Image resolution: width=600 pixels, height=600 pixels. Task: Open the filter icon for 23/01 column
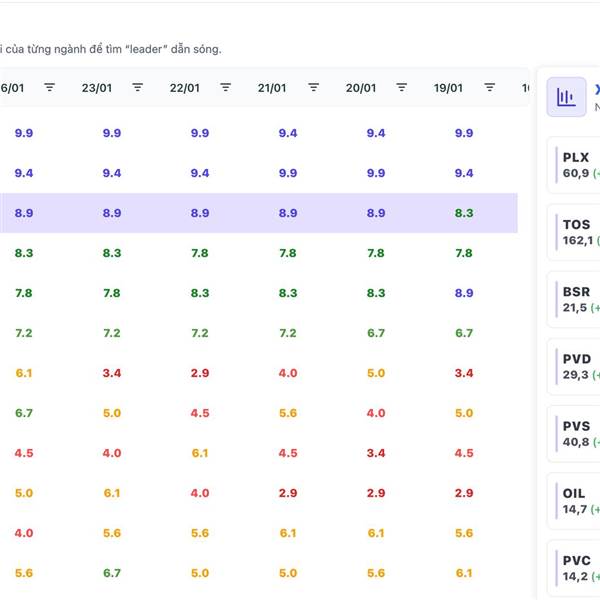click(x=137, y=88)
